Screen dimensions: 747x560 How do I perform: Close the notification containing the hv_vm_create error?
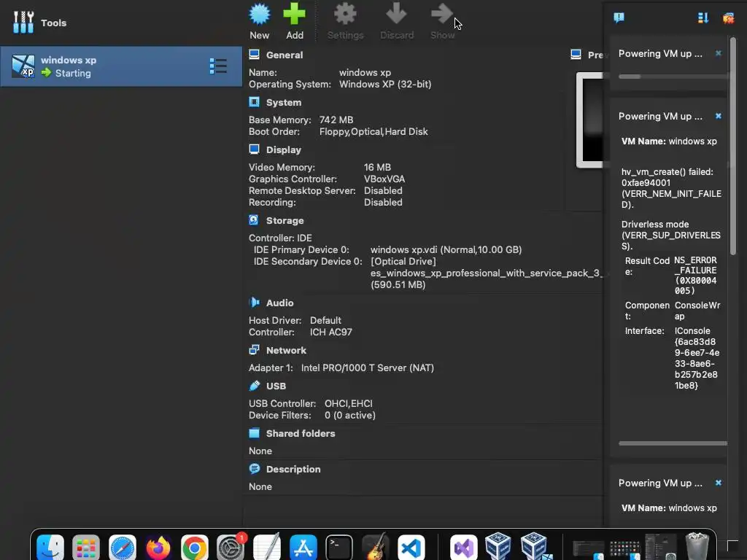[719, 116]
